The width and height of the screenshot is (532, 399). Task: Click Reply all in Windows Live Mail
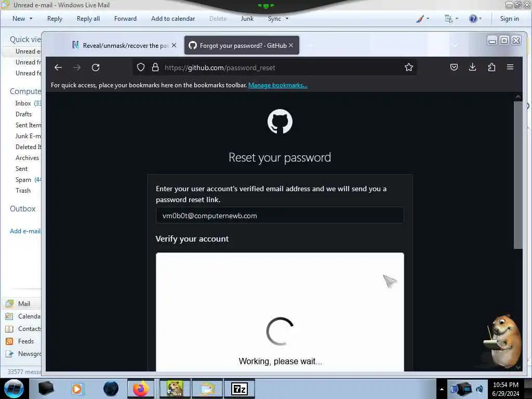[88, 19]
